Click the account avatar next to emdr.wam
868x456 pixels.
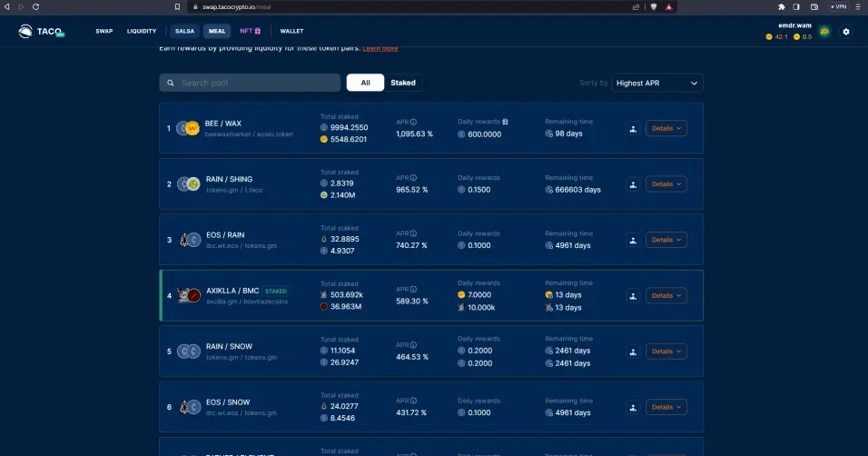(824, 32)
